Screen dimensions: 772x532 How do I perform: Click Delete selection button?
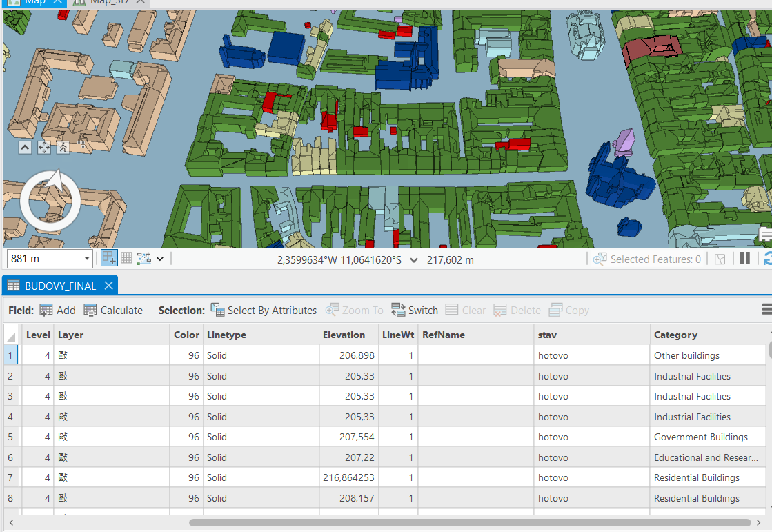point(517,311)
